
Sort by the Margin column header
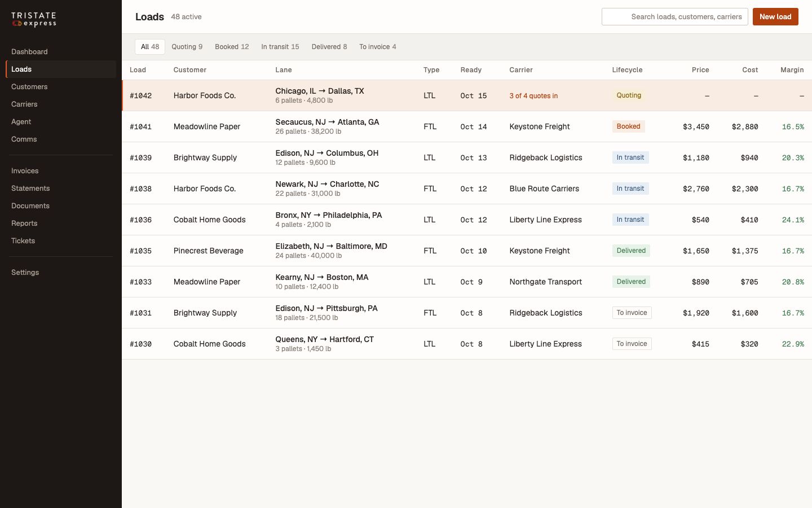792,70
